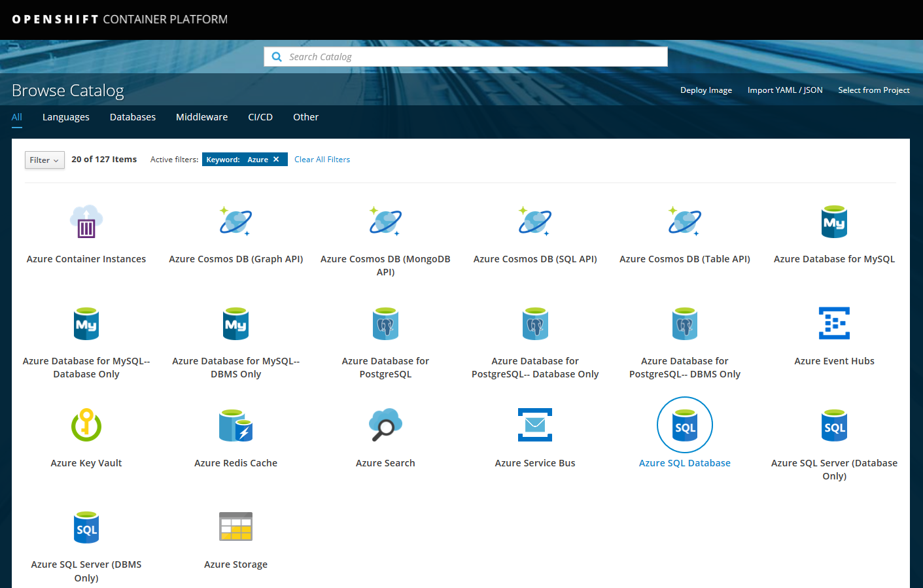923x588 pixels.
Task: Click the Azure Key Vault label
Action: [86, 463]
